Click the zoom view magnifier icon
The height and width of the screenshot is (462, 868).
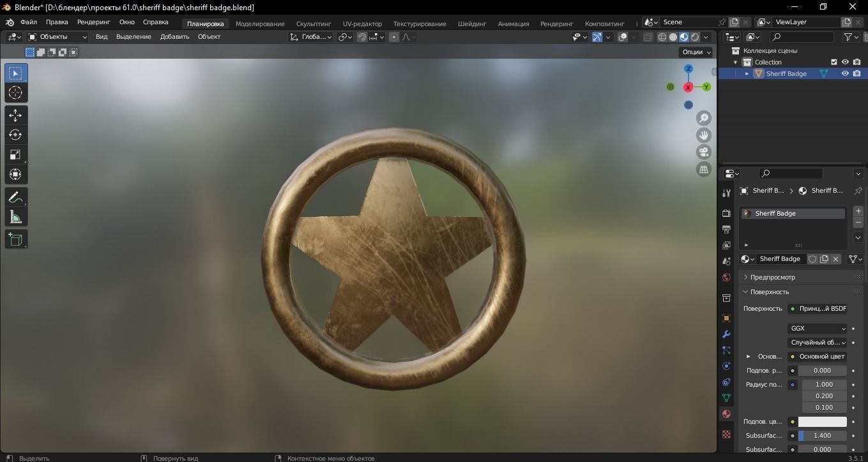pyautogui.click(x=704, y=118)
